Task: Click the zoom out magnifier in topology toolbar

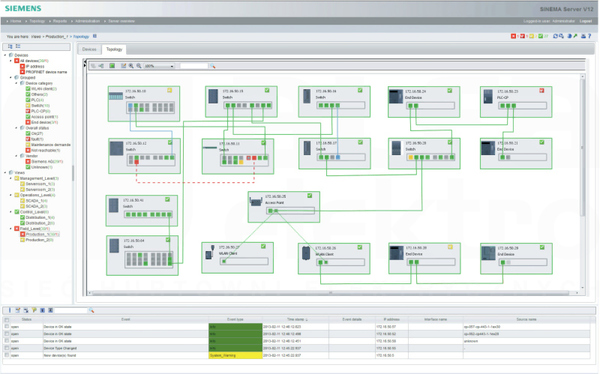Action: pyautogui.click(x=139, y=66)
